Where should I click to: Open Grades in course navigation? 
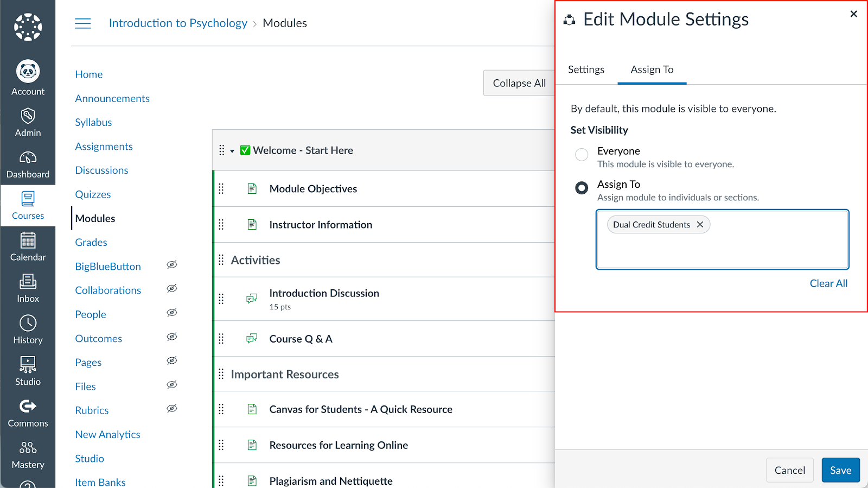91,243
